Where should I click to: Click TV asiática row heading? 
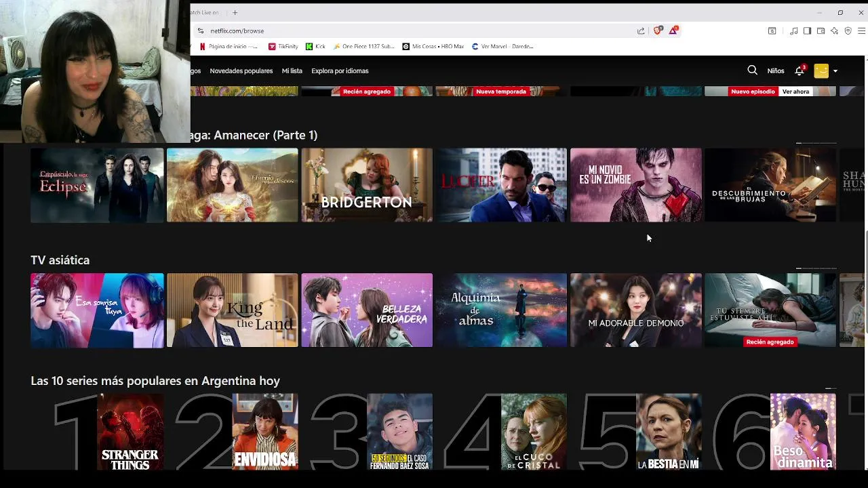coord(60,260)
